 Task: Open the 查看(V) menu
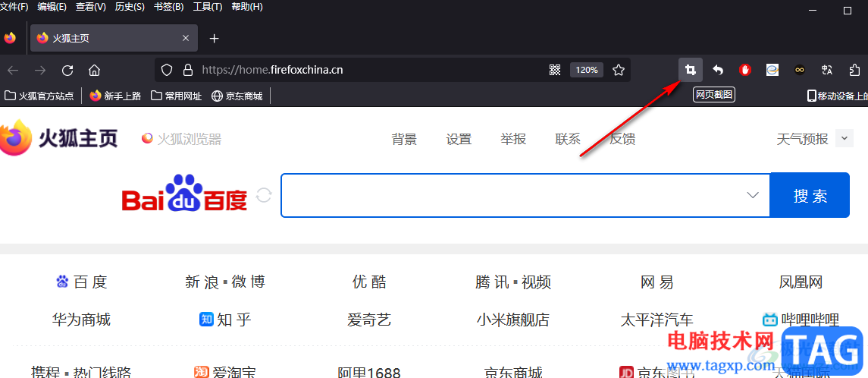(x=91, y=7)
